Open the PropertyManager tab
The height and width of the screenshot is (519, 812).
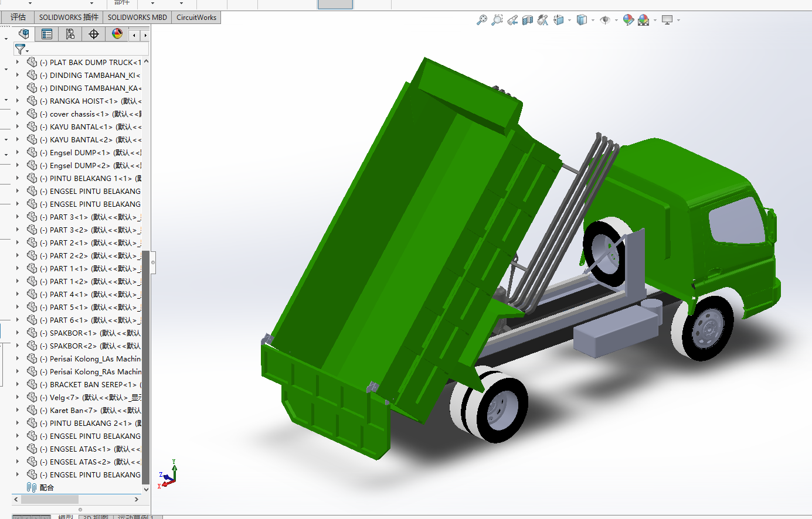coord(47,34)
